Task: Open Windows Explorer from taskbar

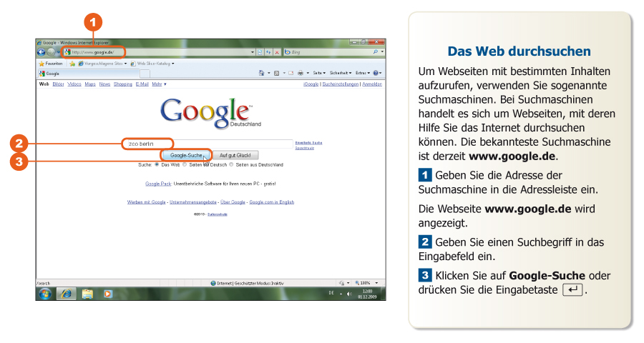Action: click(x=87, y=294)
